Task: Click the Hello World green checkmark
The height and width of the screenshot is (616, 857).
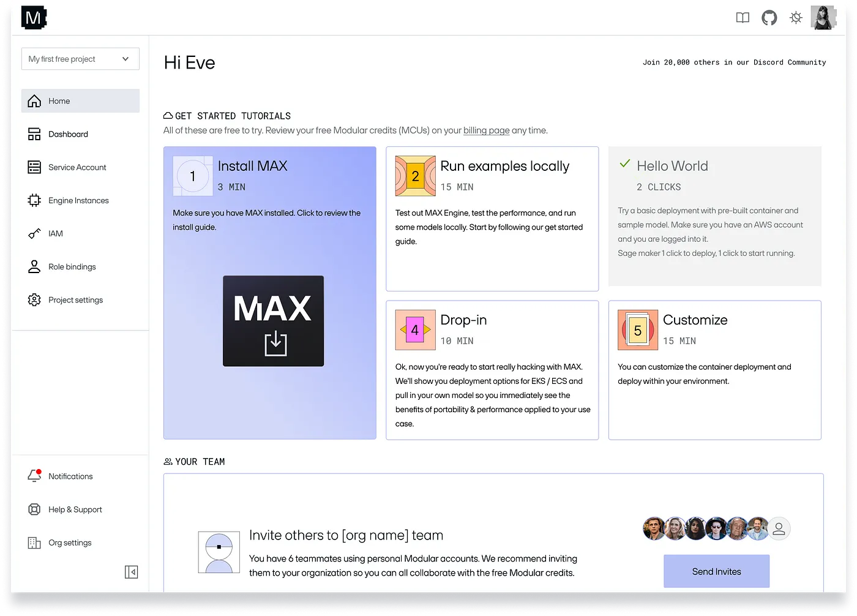Action: click(625, 163)
